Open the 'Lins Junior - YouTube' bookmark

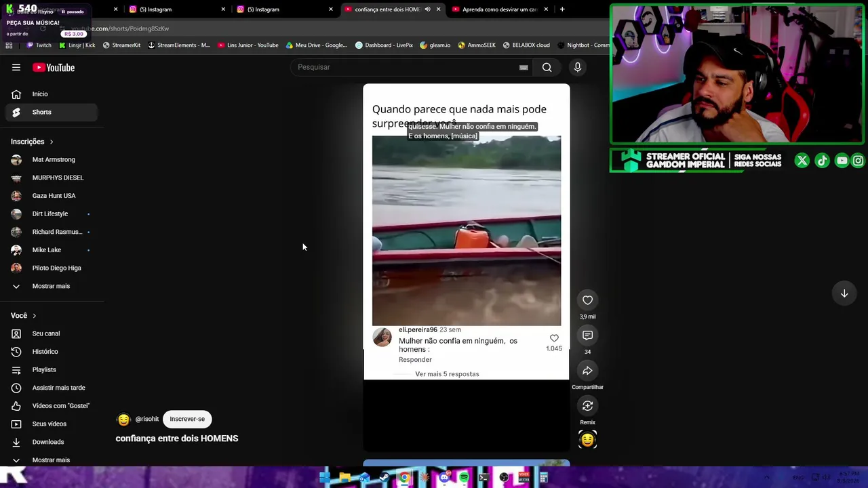point(248,45)
